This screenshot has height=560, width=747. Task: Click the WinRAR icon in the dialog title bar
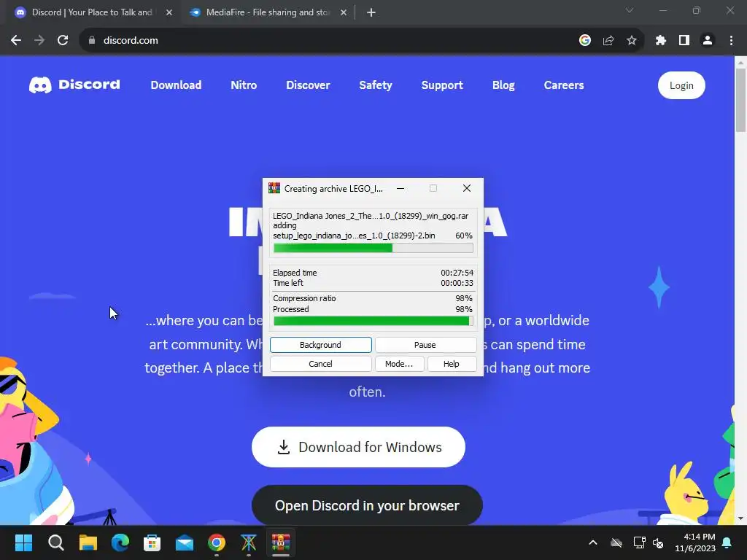[x=274, y=188]
